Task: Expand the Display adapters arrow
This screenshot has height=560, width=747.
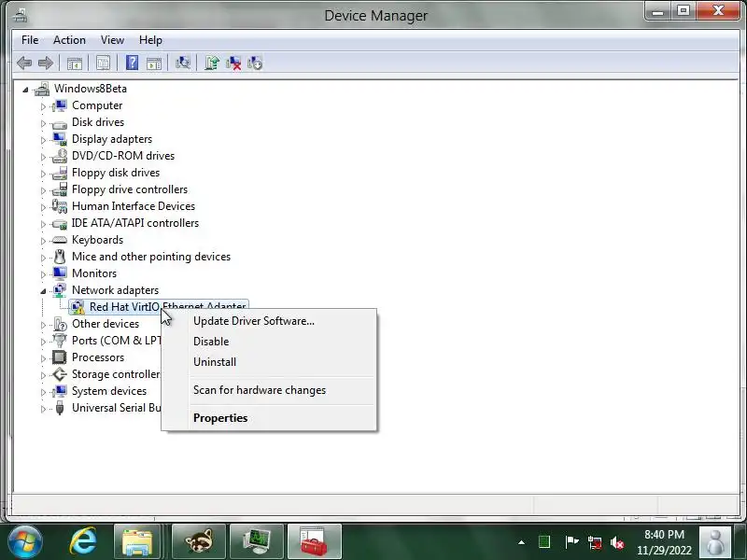Action: coord(43,139)
